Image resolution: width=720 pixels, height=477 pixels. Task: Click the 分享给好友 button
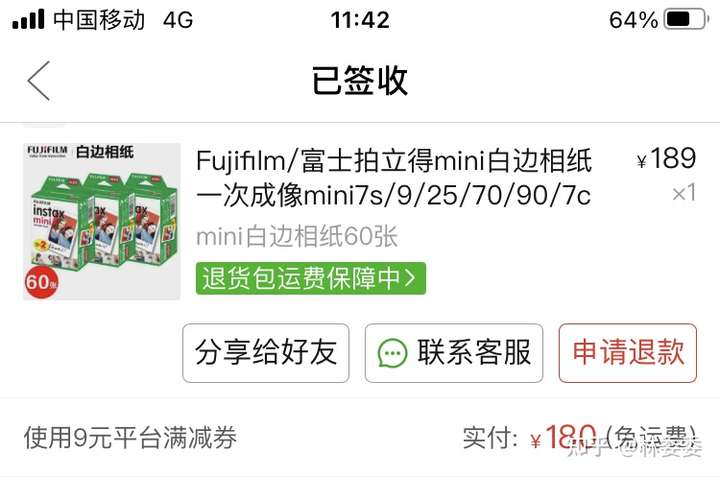266,353
